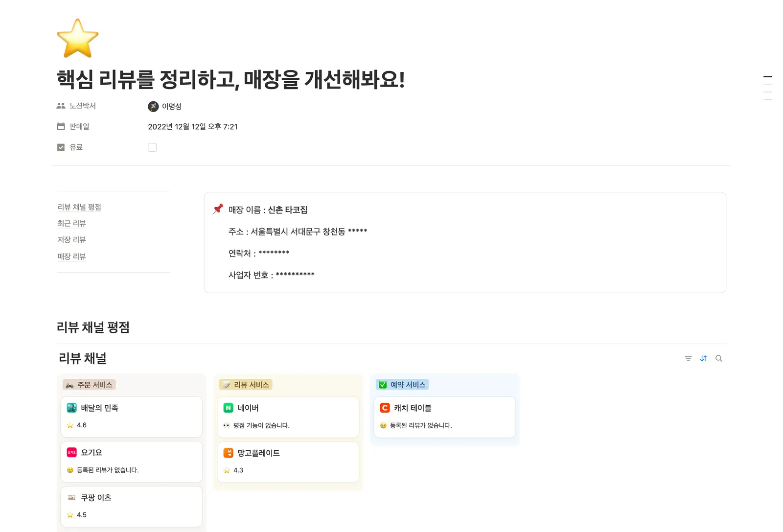The image size is (783, 532).
Task: Select the 예약 서비스 group tag
Action: point(402,385)
